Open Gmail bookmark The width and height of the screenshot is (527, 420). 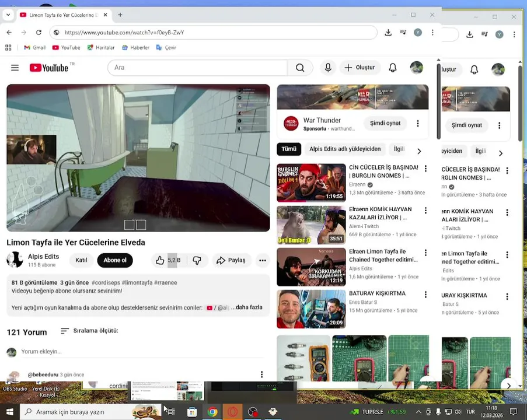coord(34,47)
